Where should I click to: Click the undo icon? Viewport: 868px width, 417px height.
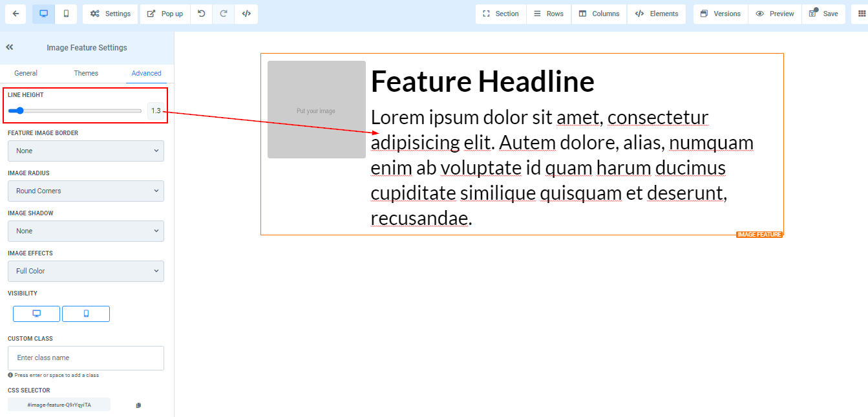point(202,14)
